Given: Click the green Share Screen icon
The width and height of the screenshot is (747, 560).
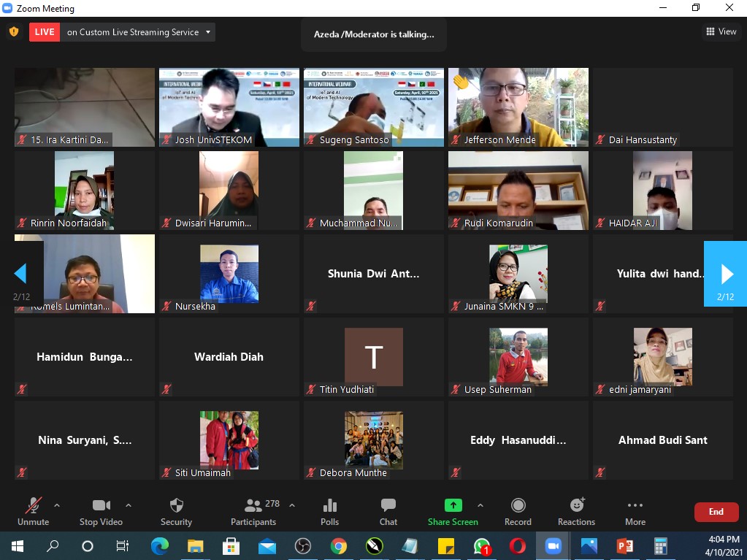Looking at the screenshot, I should tap(453, 505).
